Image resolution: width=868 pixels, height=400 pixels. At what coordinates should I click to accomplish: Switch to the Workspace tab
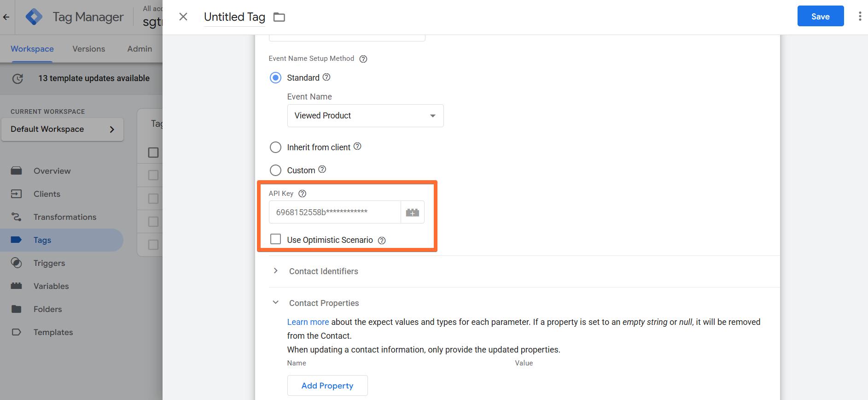tap(32, 49)
